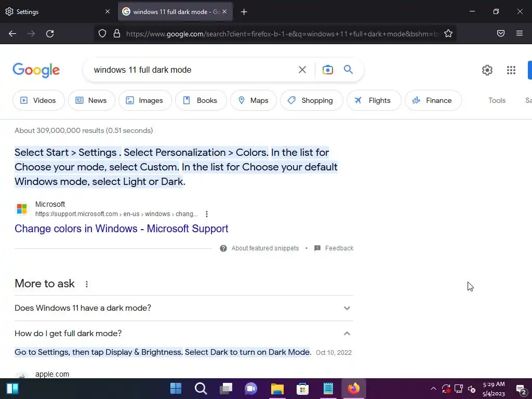Open taskbar clock showing 5:29 AM
The height and width of the screenshot is (399, 532).
coord(494,389)
